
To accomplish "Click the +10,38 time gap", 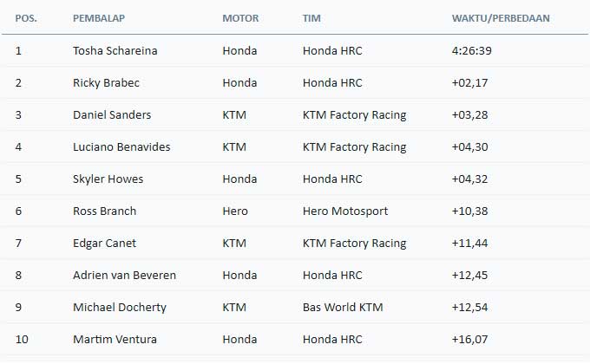I will pyautogui.click(x=469, y=211).
